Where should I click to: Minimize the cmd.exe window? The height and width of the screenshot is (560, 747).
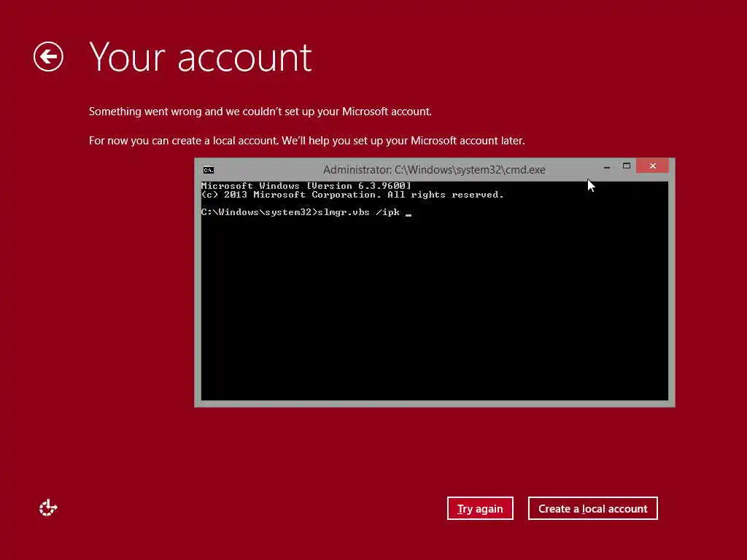pos(606,166)
